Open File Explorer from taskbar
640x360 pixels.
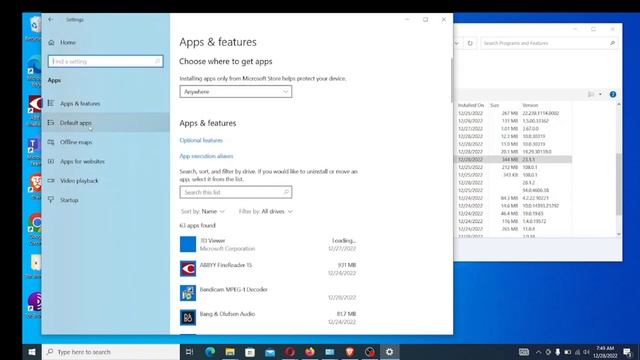coord(230,352)
